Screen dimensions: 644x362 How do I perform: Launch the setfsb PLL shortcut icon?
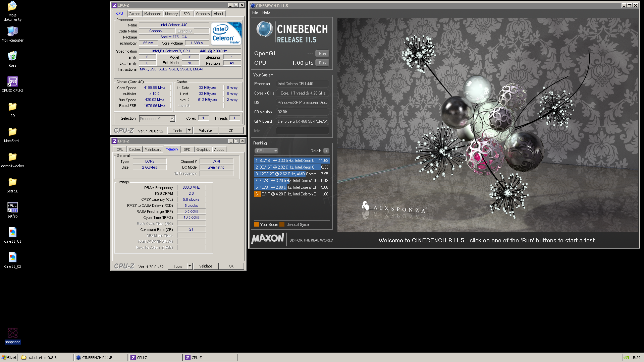click(x=12, y=210)
